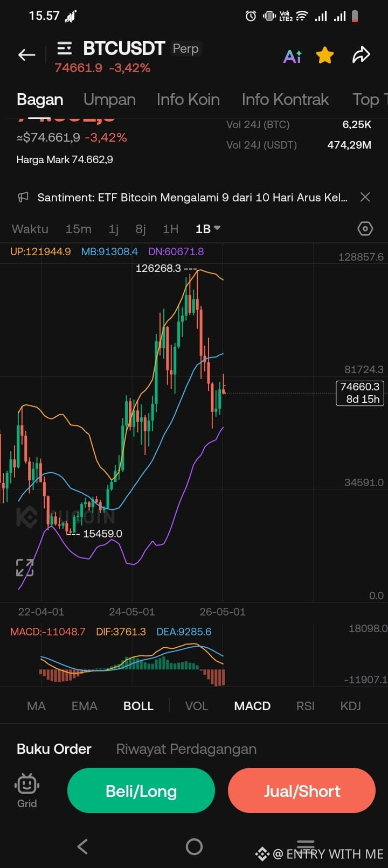
Task: Tap Harga Mark 74.662,9 text
Action: pyautogui.click(x=65, y=159)
